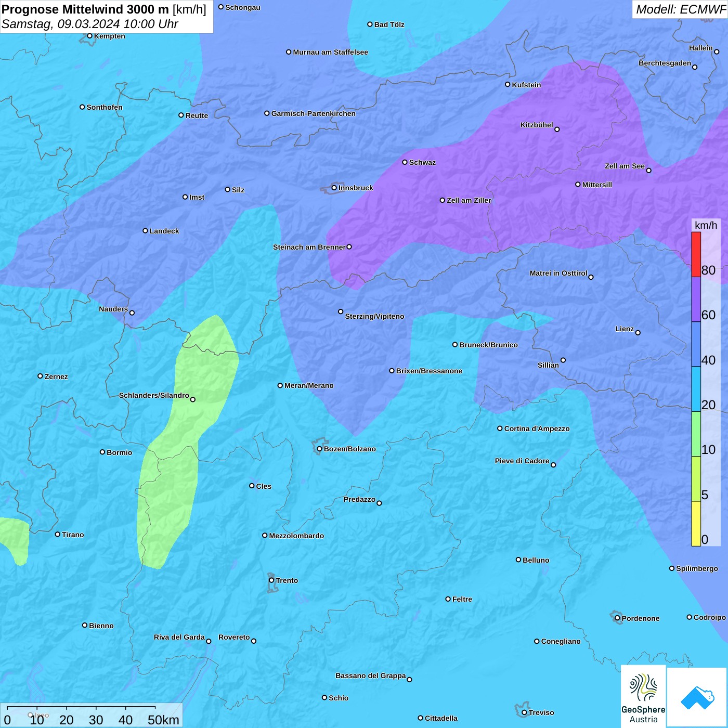This screenshot has width=728, height=728.
Task: Click the Lienz location dot
Action: click(638, 333)
